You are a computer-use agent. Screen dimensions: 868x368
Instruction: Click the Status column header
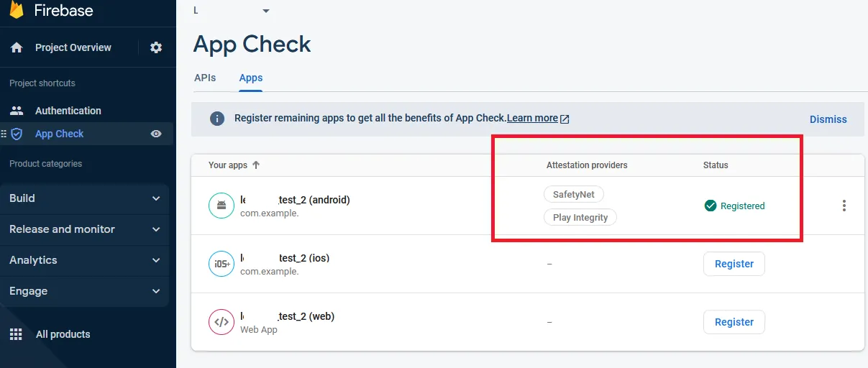(x=716, y=165)
